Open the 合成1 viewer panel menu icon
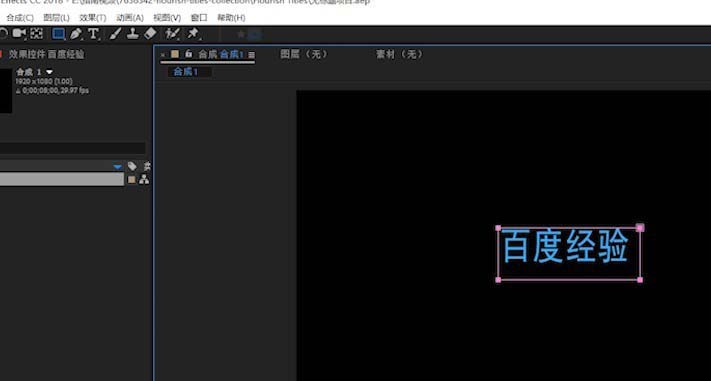 coord(251,55)
